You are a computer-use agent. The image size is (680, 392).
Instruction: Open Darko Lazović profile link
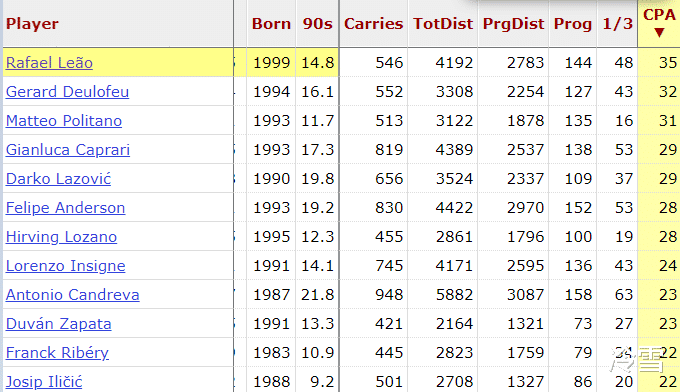click(58, 179)
